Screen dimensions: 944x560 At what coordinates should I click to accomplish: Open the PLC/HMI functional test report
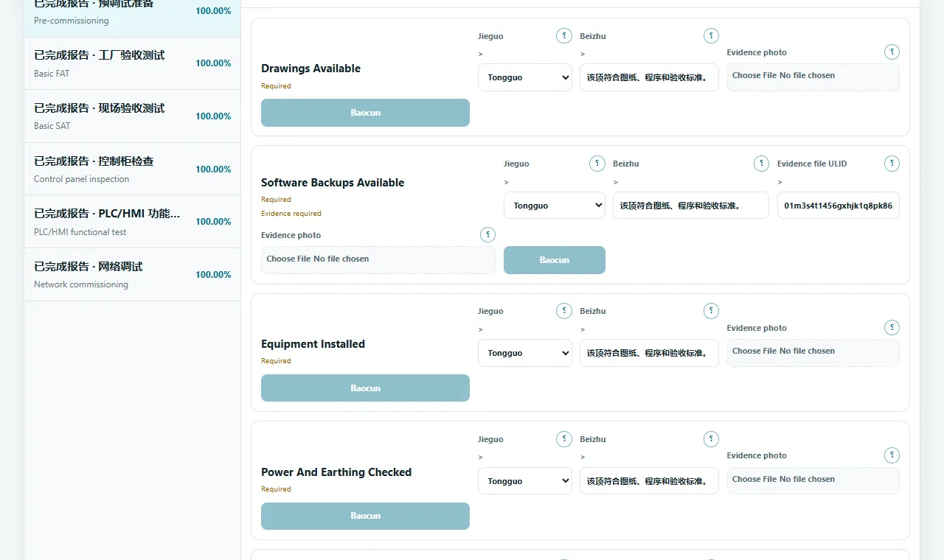click(x=132, y=222)
